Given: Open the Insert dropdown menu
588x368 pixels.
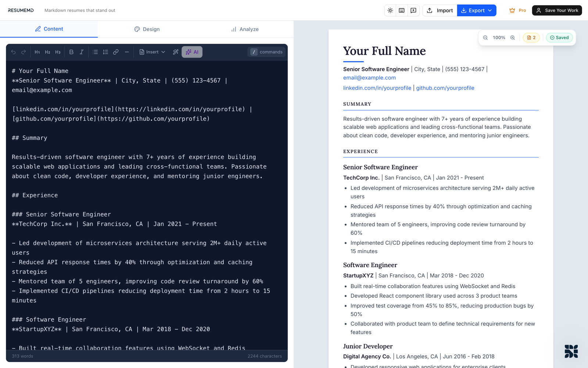Looking at the screenshot, I should [x=152, y=52].
